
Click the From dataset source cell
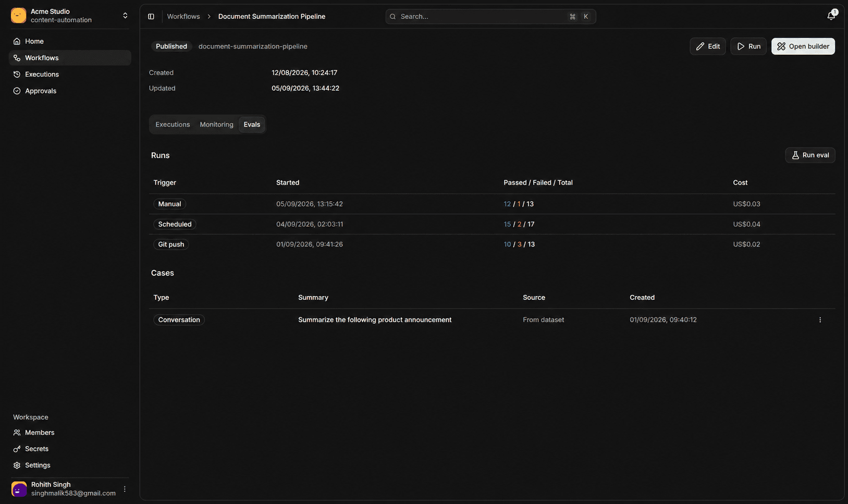543,320
